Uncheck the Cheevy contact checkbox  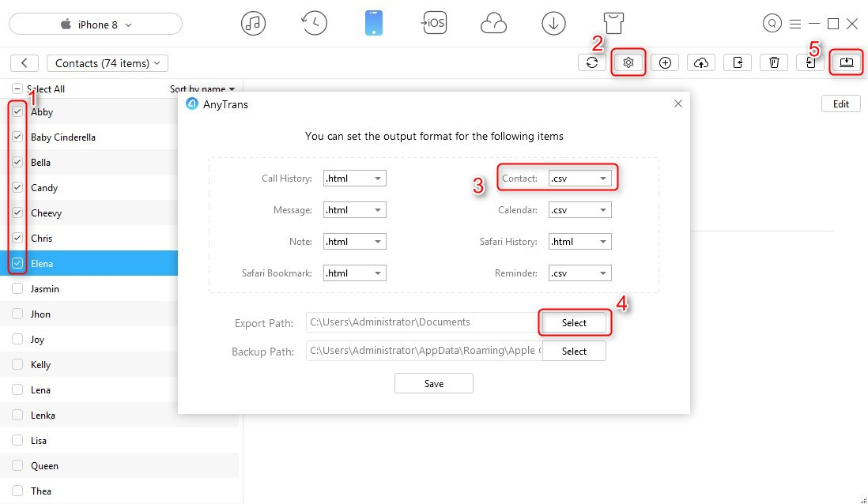[17, 213]
